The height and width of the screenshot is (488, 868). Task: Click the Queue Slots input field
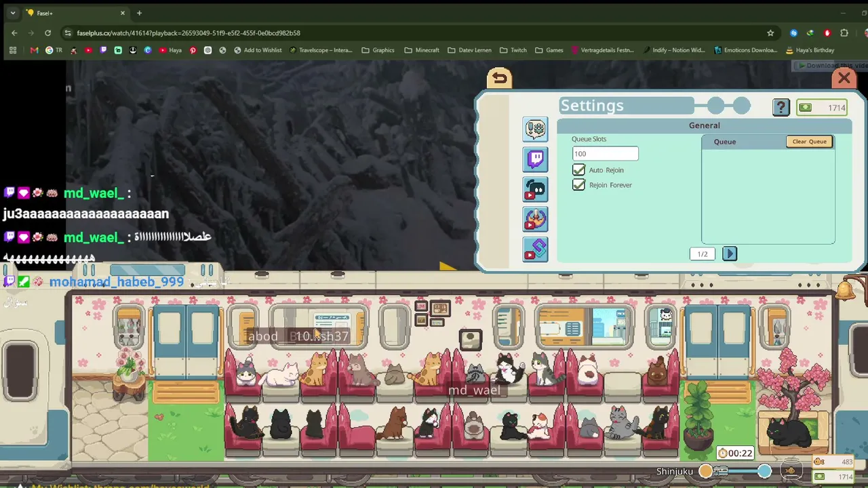pyautogui.click(x=605, y=154)
